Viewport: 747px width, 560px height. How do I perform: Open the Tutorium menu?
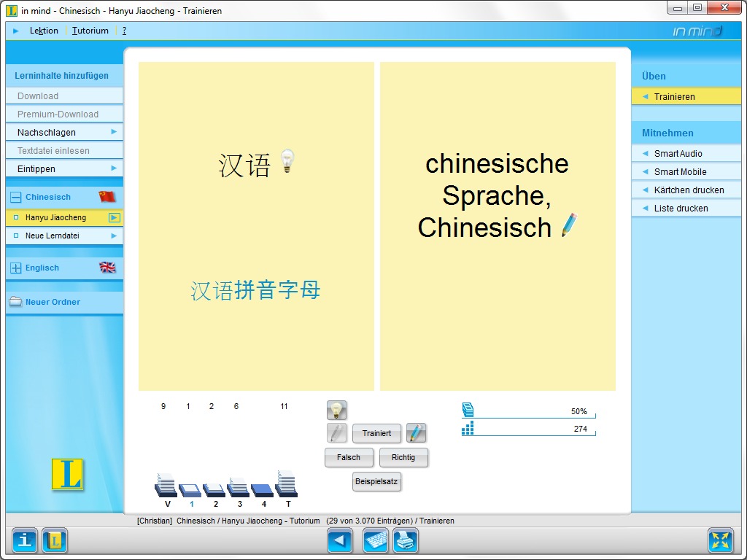point(90,31)
